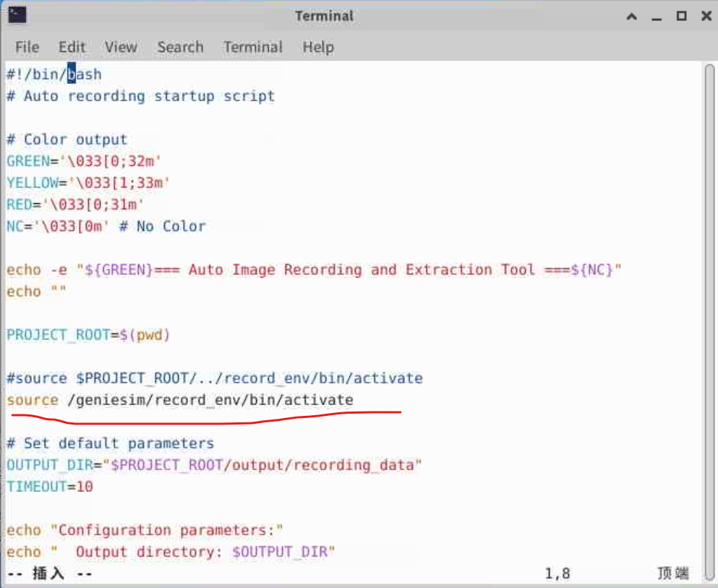The height and width of the screenshot is (588, 718).
Task: Click the '# Color output' comment line
Action: [67, 139]
